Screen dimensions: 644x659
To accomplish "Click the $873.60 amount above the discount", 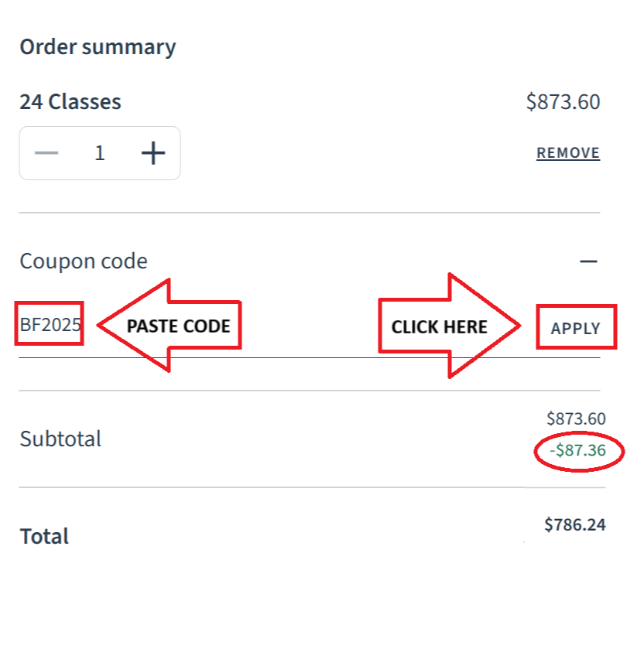I will pos(576,418).
